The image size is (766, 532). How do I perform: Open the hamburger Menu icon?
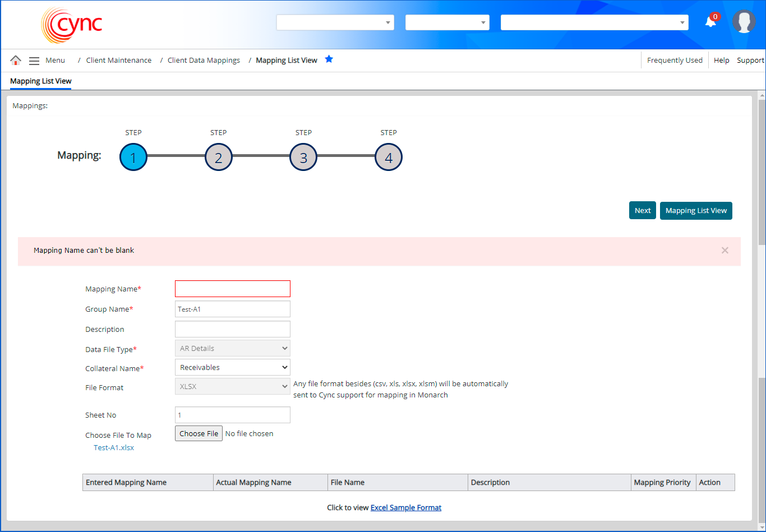pos(34,61)
